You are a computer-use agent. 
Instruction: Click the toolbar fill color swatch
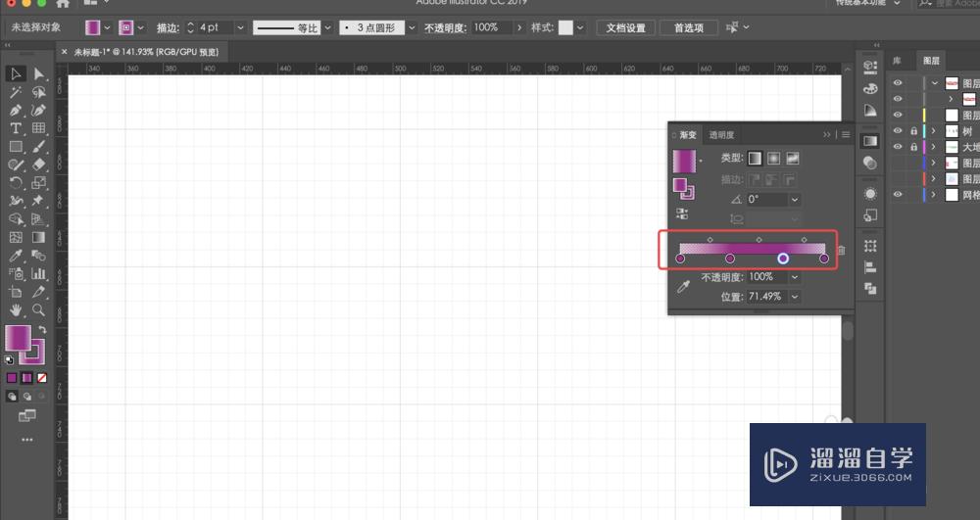coord(18,338)
